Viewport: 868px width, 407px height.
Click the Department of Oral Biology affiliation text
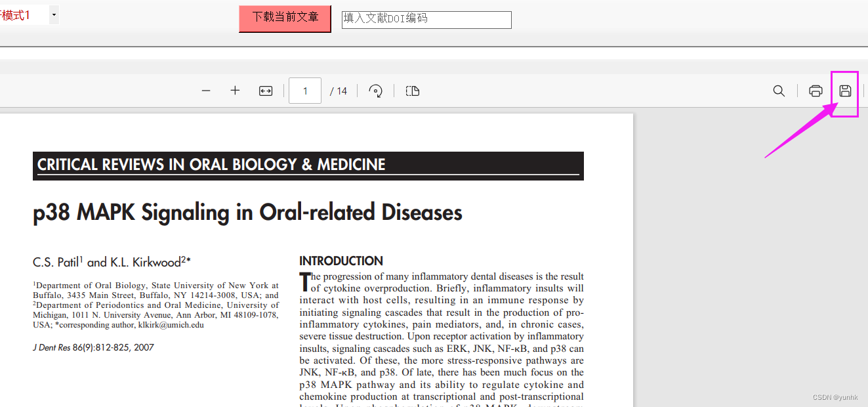[155, 290]
